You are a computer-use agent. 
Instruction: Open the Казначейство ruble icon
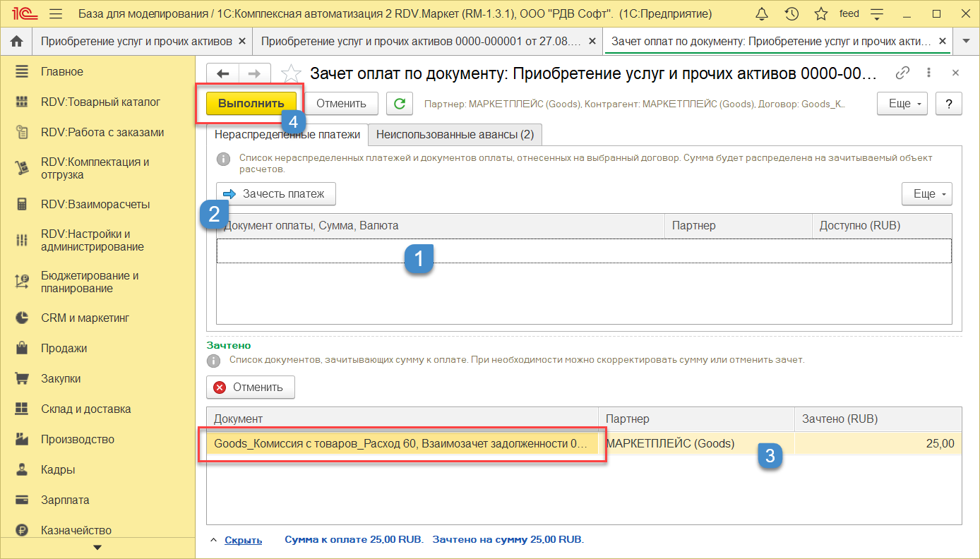pos(22,531)
